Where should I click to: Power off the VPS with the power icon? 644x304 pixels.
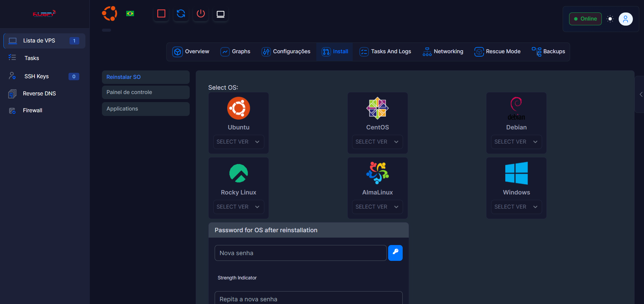[x=201, y=14]
